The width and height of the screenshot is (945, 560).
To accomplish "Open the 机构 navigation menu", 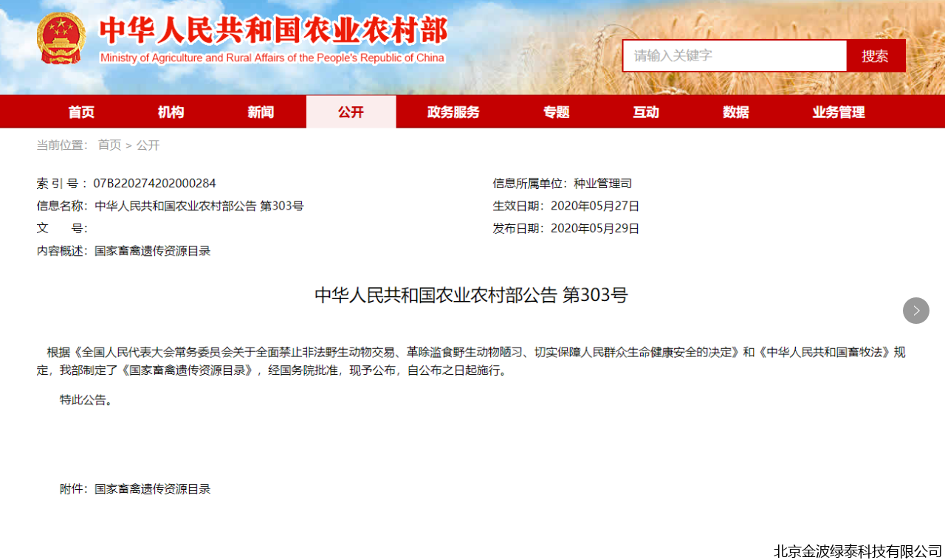I will click(171, 111).
